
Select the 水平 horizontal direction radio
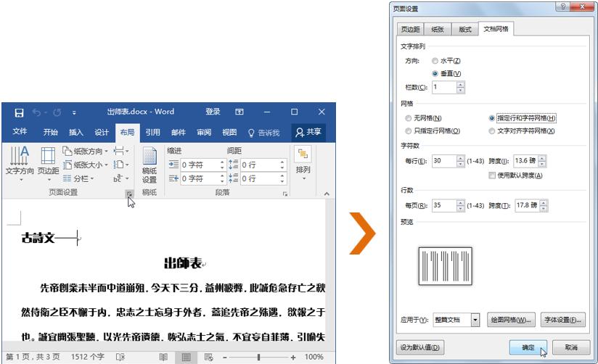click(435, 61)
